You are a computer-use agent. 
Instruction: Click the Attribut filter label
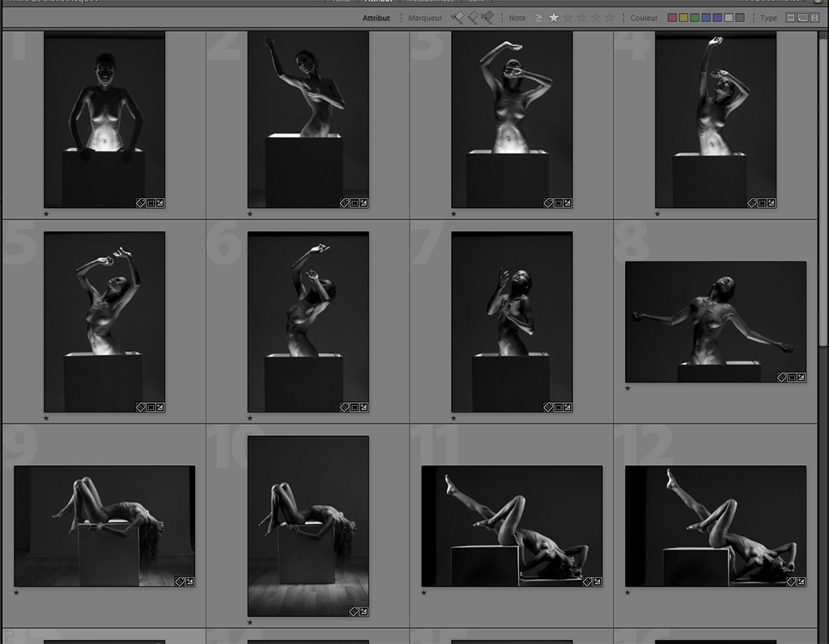click(376, 18)
